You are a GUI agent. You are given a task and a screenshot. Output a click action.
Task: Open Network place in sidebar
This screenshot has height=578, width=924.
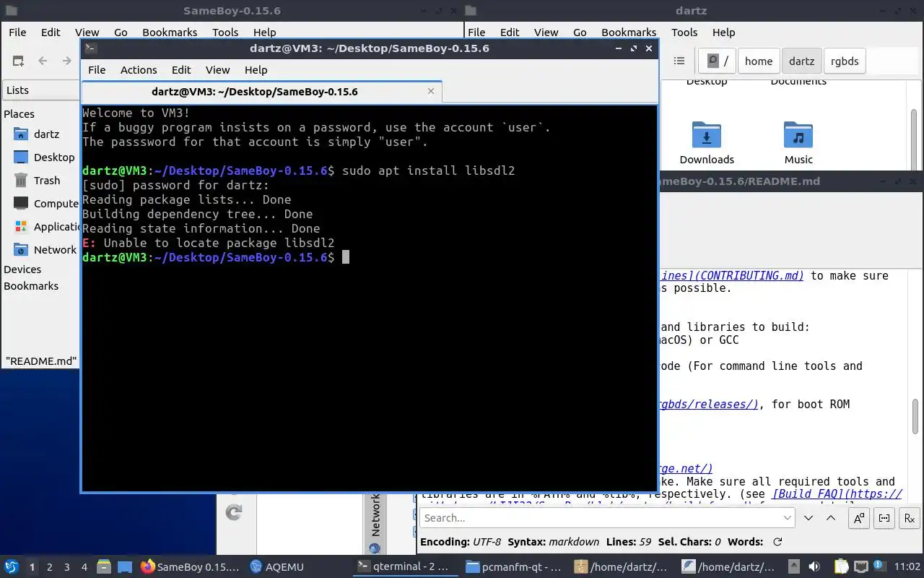(x=45, y=250)
